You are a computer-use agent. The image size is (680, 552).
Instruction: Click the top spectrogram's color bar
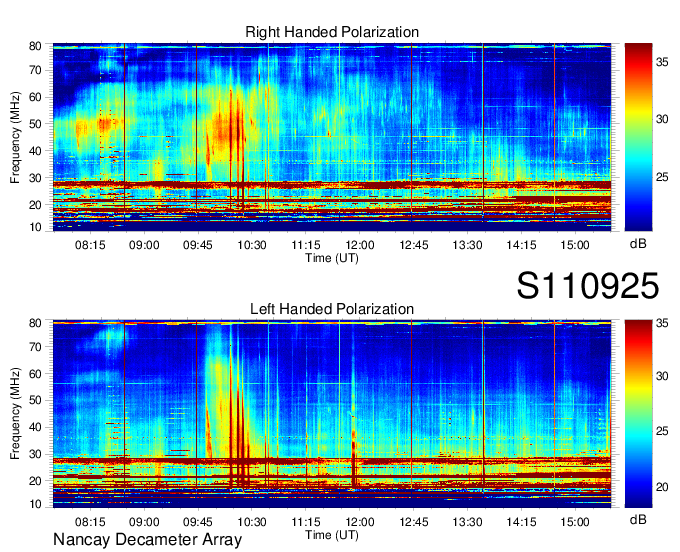click(638, 137)
